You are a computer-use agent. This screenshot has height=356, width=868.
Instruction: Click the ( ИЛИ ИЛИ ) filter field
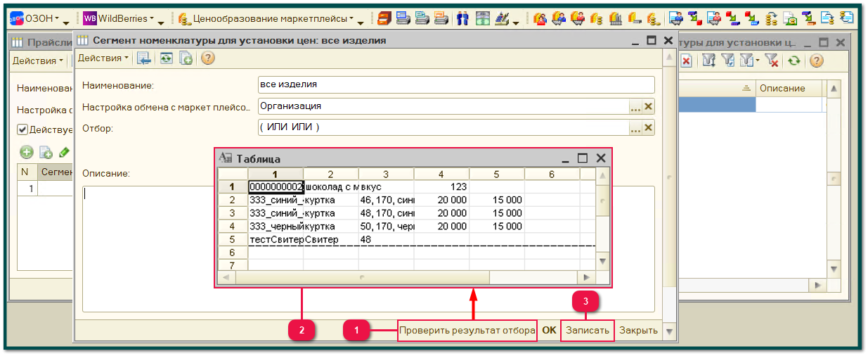443,127
